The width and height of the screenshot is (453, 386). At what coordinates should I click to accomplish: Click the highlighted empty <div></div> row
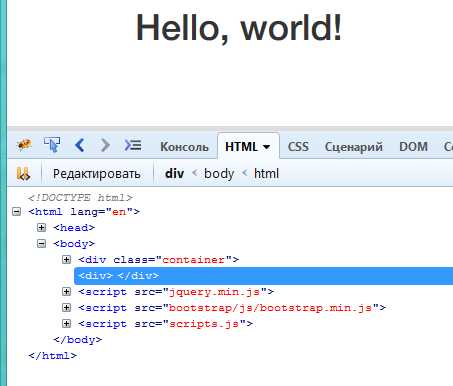tap(263, 276)
